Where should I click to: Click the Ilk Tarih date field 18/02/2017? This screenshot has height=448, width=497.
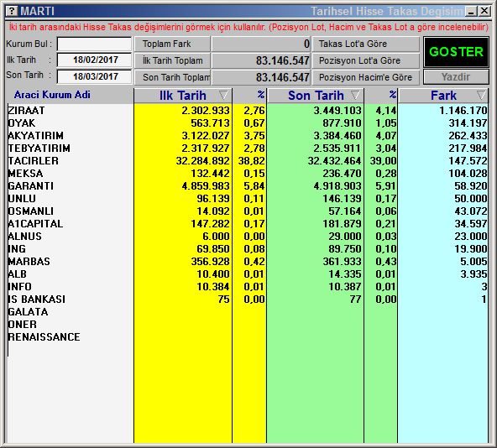tap(94, 60)
